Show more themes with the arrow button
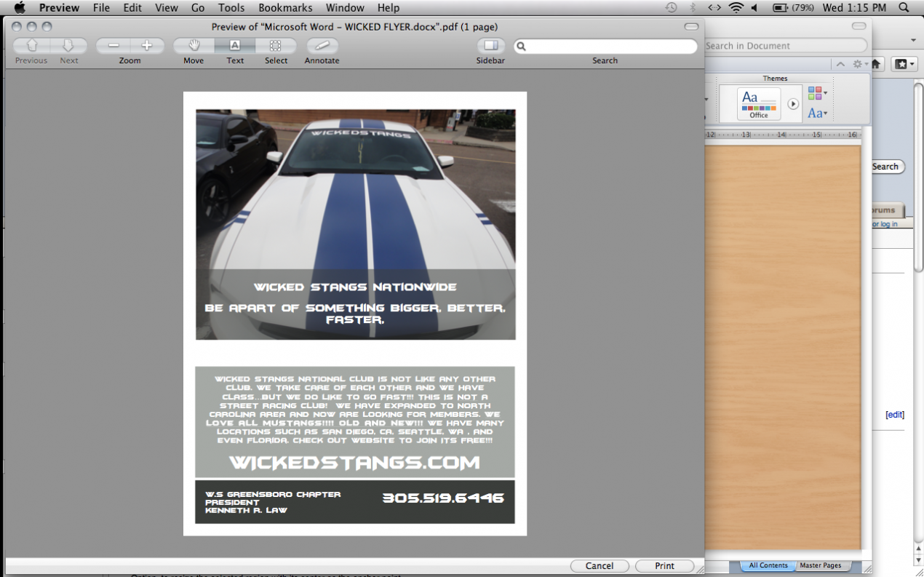The height and width of the screenshot is (577, 924). coord(793,104)
